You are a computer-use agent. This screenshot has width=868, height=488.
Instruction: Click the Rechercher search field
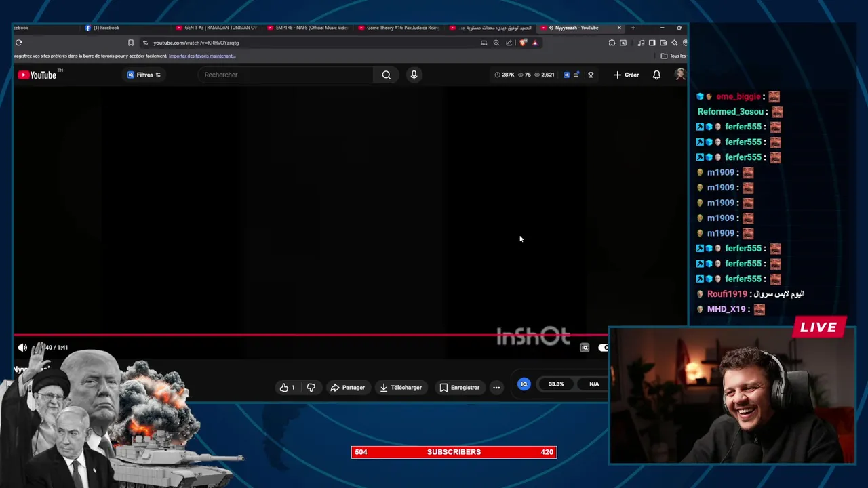[285, 75]
